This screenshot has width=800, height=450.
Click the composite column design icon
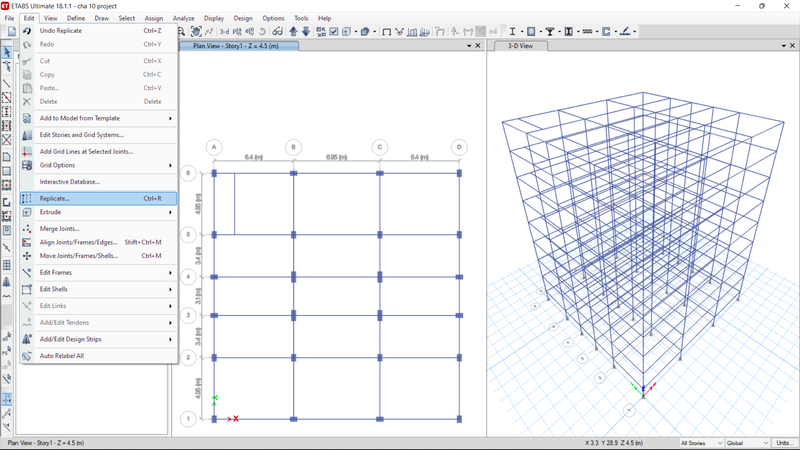point(569,32)
